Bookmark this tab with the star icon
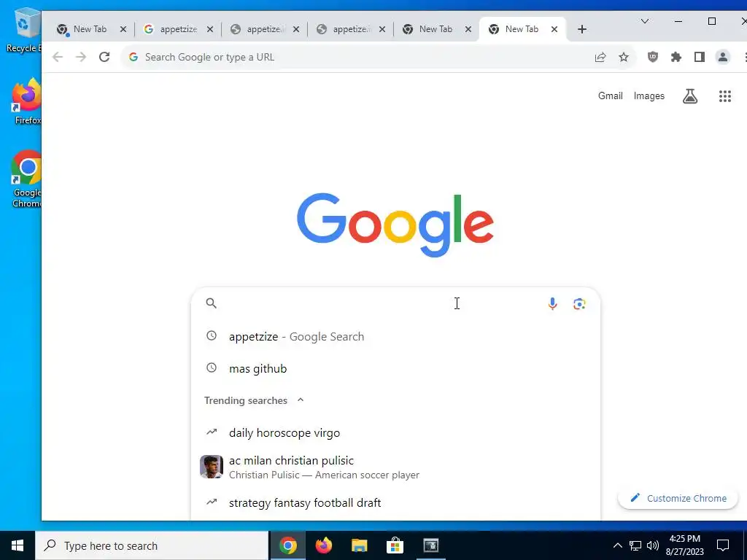The width and height of the screenshot is (747, 560). point(624,57)
